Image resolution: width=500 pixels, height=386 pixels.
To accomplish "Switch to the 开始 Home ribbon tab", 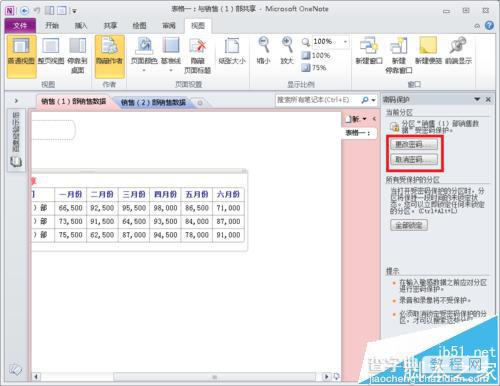I will pos(52,25).
